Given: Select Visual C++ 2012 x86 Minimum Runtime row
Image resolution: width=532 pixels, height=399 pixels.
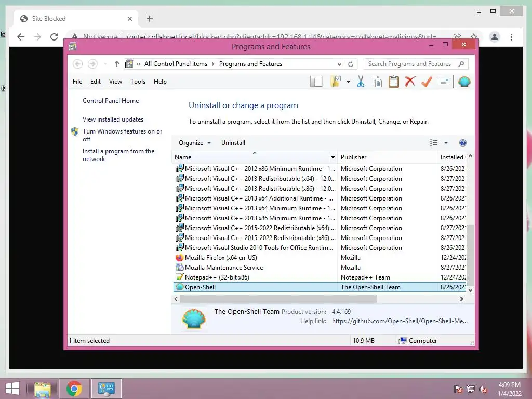Looking at the screenshot, I should click(320, 169).
